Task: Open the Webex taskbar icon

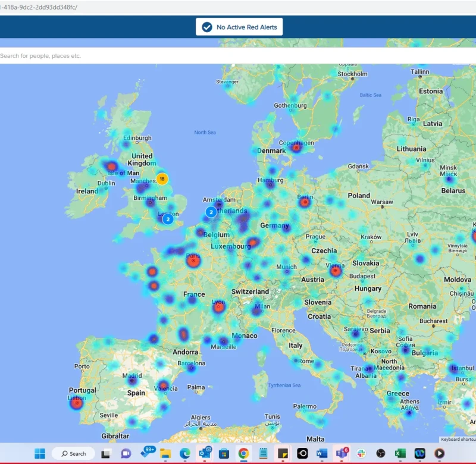Action: tap(420, 453)
